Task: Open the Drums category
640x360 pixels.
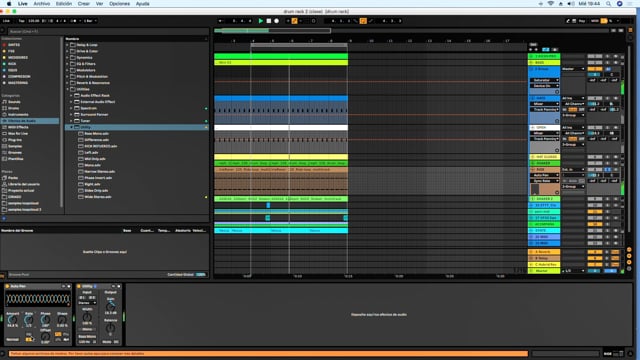Action: 13,108
